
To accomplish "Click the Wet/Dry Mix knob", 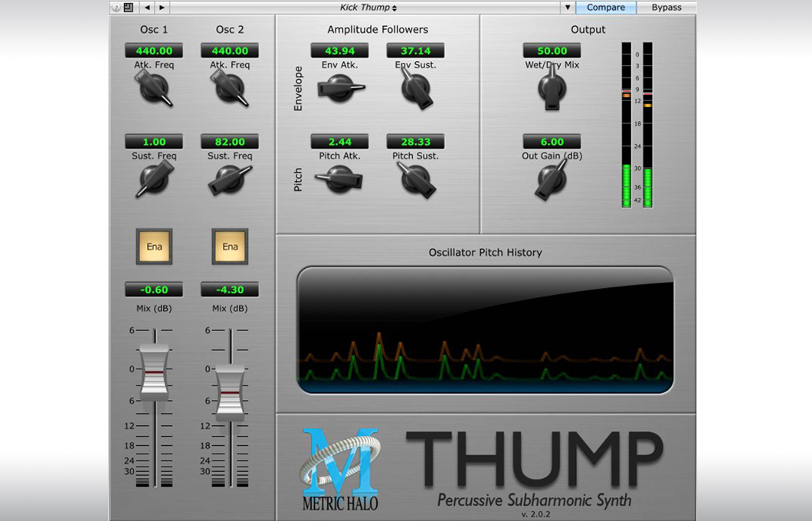I will pos(552,88).
